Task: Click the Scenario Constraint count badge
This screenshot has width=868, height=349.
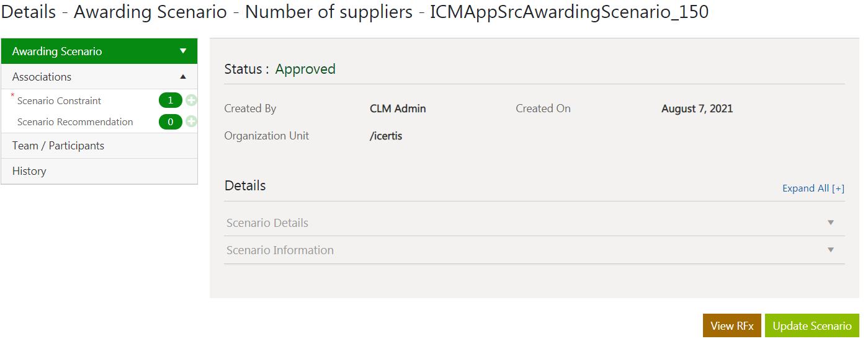Action: click(171, 100)
